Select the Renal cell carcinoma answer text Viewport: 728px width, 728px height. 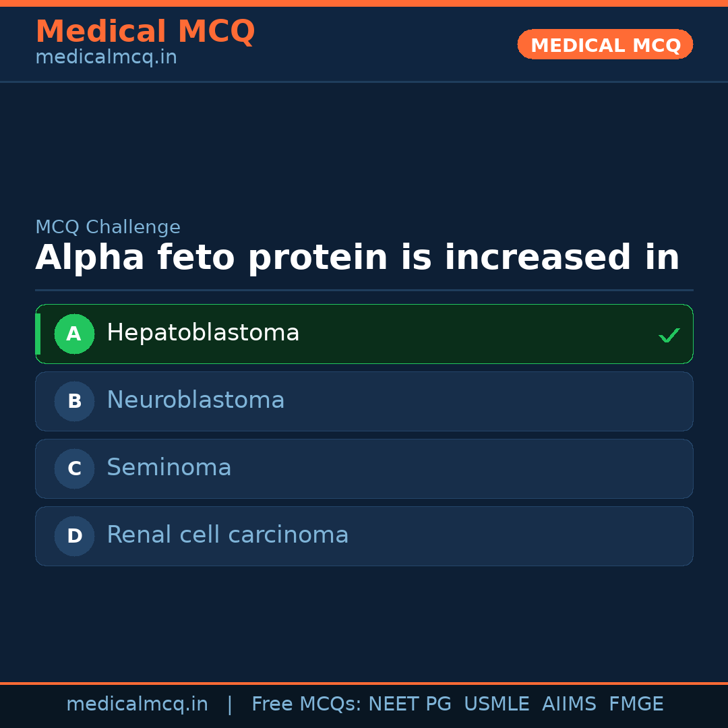coord(228,535)
